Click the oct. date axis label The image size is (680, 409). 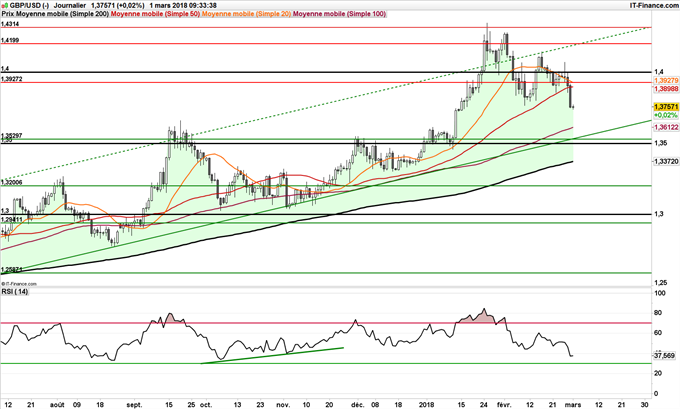[206, 405]
